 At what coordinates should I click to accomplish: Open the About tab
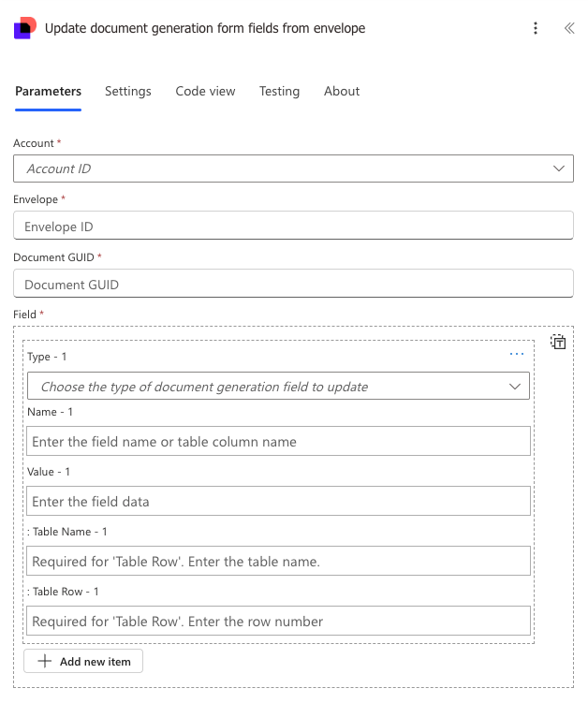click(x=342, y=91)
